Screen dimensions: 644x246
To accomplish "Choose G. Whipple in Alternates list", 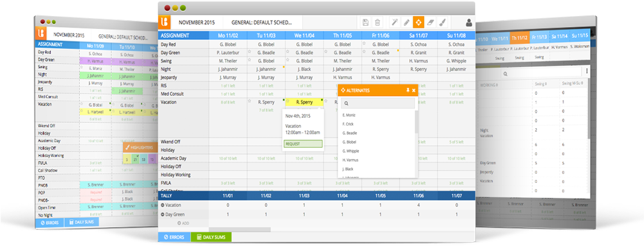I will tap(351, 151).
